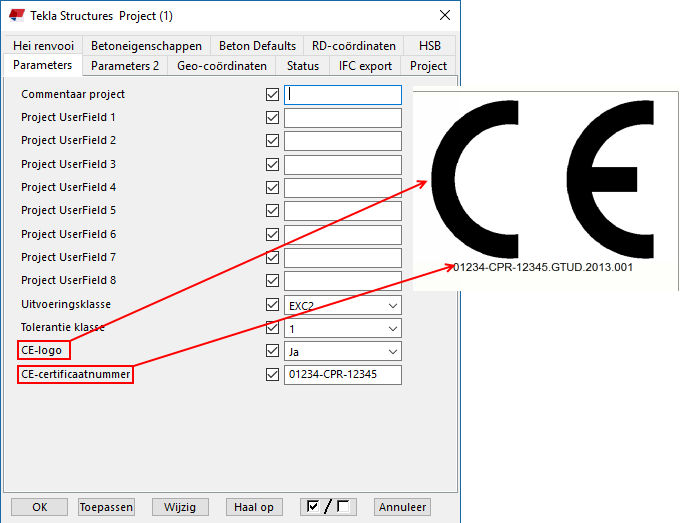Click the certificate text 01234-CPR-12345.GTUD.2013.001
This screenshot has height=523, width=680.
click(x=543, y=267)
